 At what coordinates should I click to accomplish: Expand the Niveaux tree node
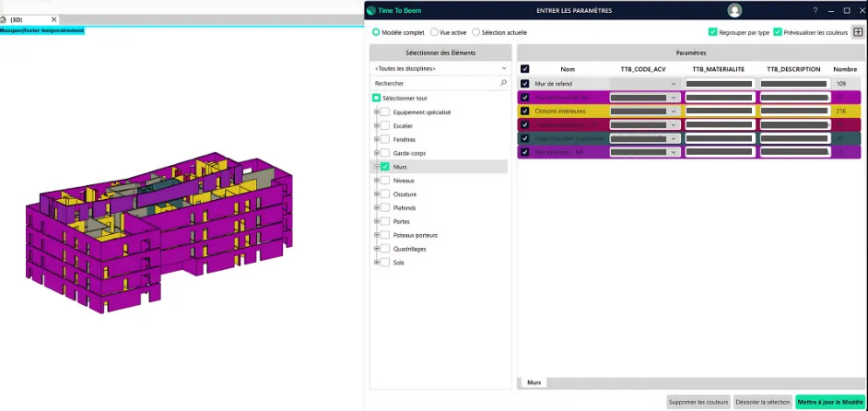pyautogui.click(x=377, y=180)
